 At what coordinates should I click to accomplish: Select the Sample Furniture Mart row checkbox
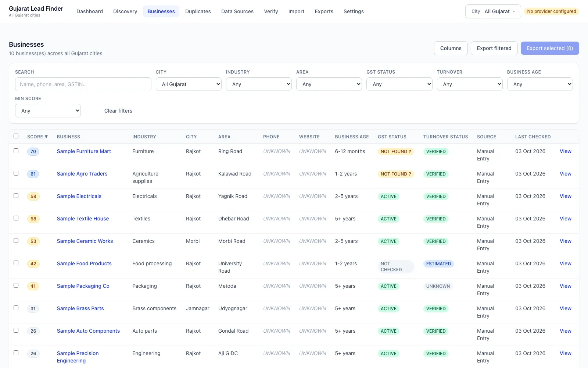click(16, 151)
